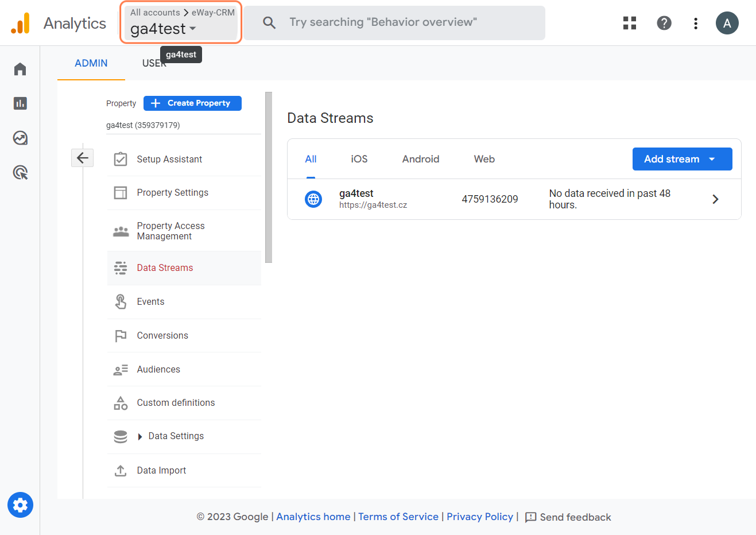The height and width of the screenshot is (535, 756).
Task: Select the All streams tab
Action: click(x=311, y=159)
